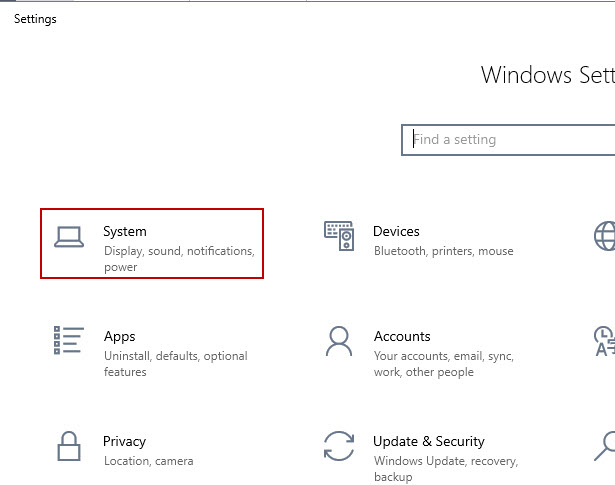Click the Windows Settings page title
This screenshot has width=615, height=485.
tap(548, 75)
